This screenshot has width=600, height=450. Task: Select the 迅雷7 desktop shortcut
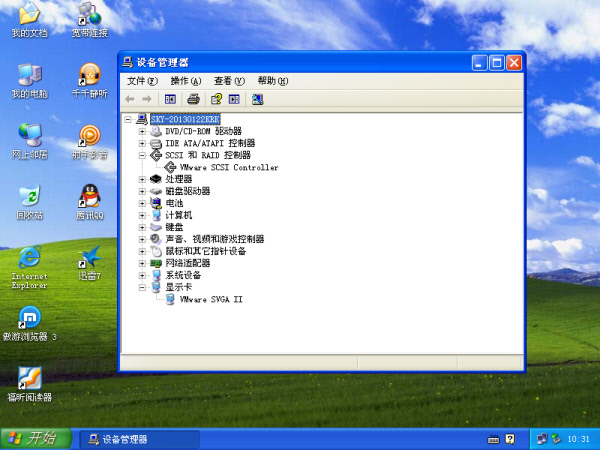[x=90, y=263]
